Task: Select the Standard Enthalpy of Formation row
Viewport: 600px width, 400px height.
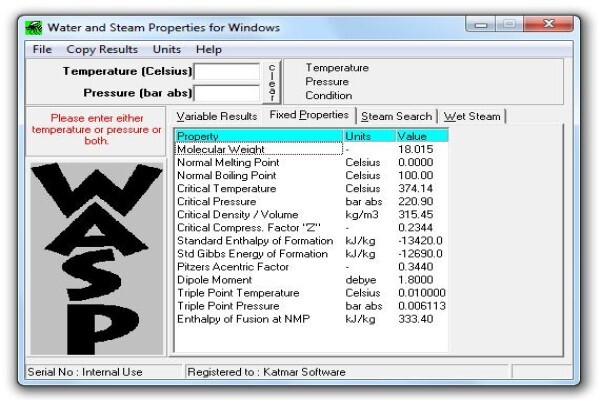Action: tap(311, 240)
